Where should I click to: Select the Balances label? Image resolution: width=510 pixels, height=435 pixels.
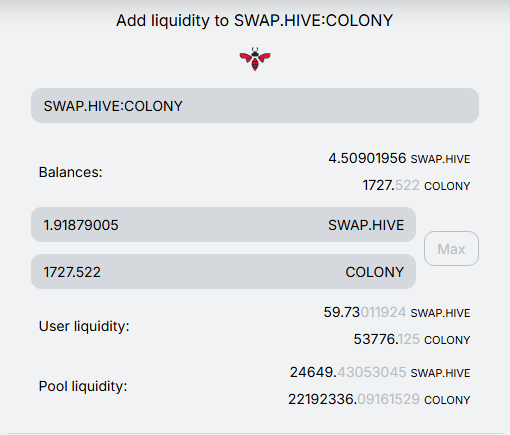(x=70, y=172)
